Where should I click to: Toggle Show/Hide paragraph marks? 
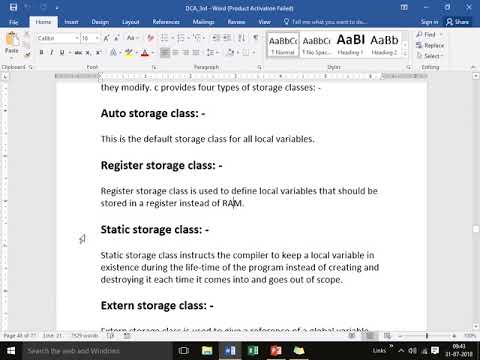pos(256,38)
